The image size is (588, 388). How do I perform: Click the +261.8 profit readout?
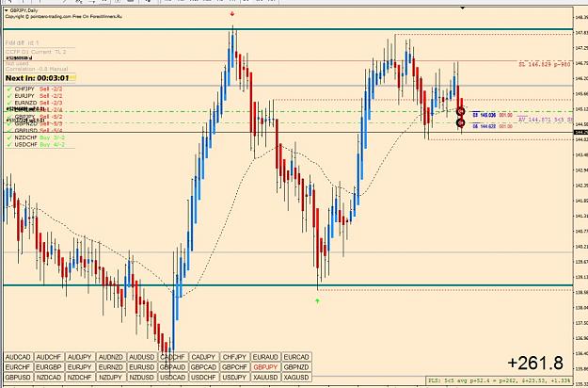pyautogui.click(x=535, y=363)
